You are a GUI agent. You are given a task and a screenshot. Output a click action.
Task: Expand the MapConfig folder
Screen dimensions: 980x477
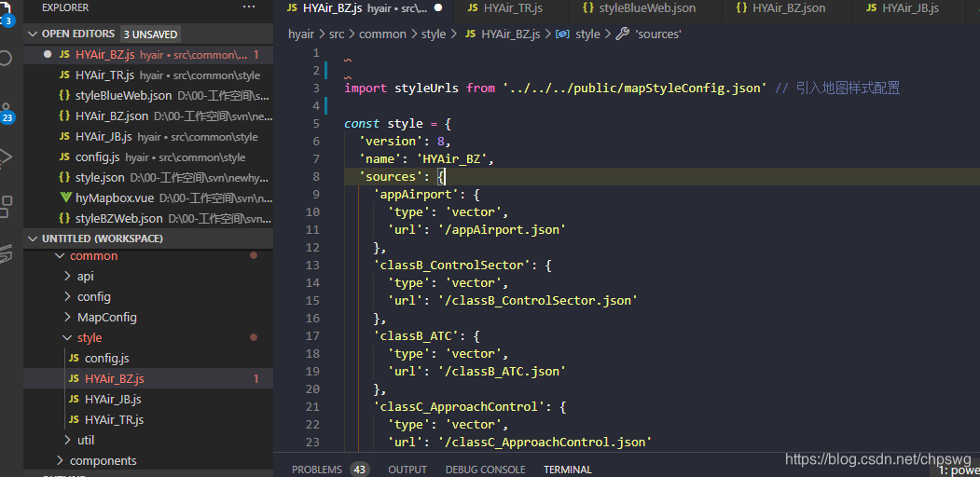pyautogui.click(x=67, y=317)
